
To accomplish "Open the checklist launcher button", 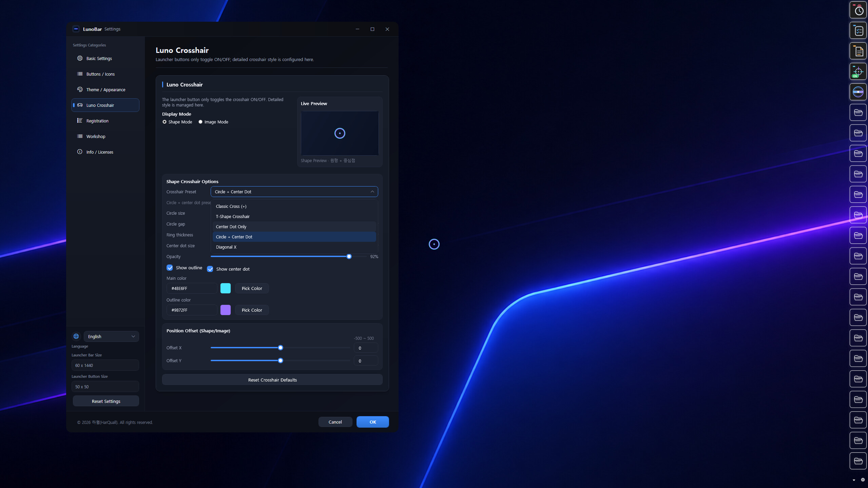I will (858, 31).
